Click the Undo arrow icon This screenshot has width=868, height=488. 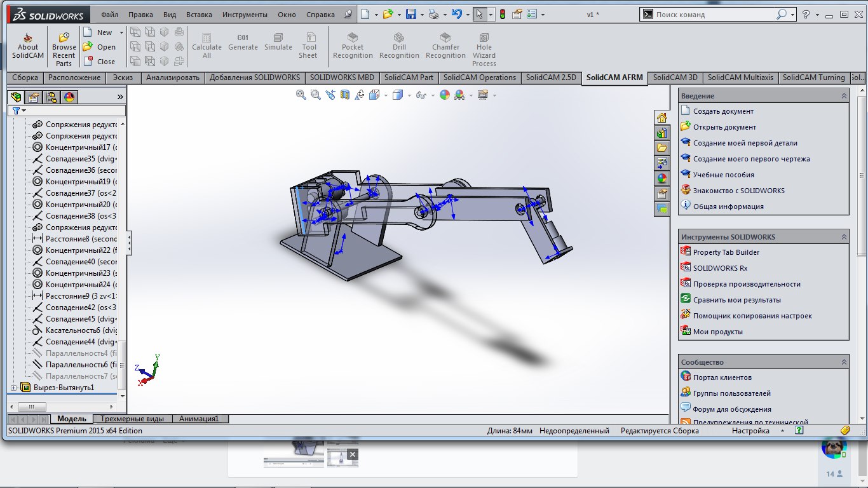[456, 14]
